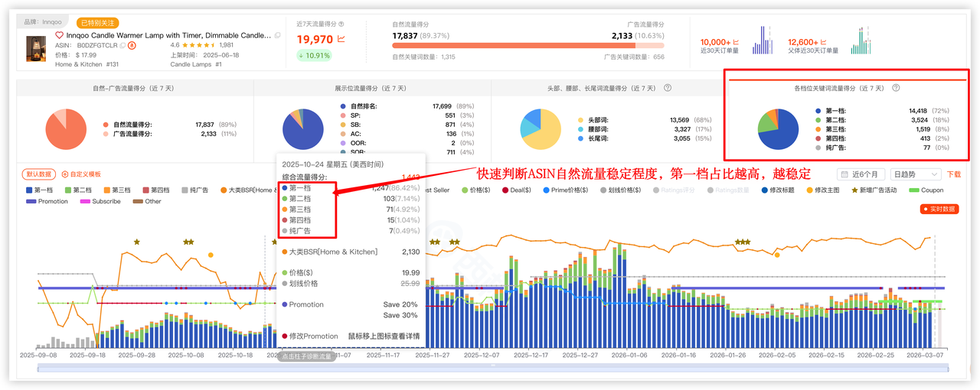Open the 自定义模板 option

(81, 174)
